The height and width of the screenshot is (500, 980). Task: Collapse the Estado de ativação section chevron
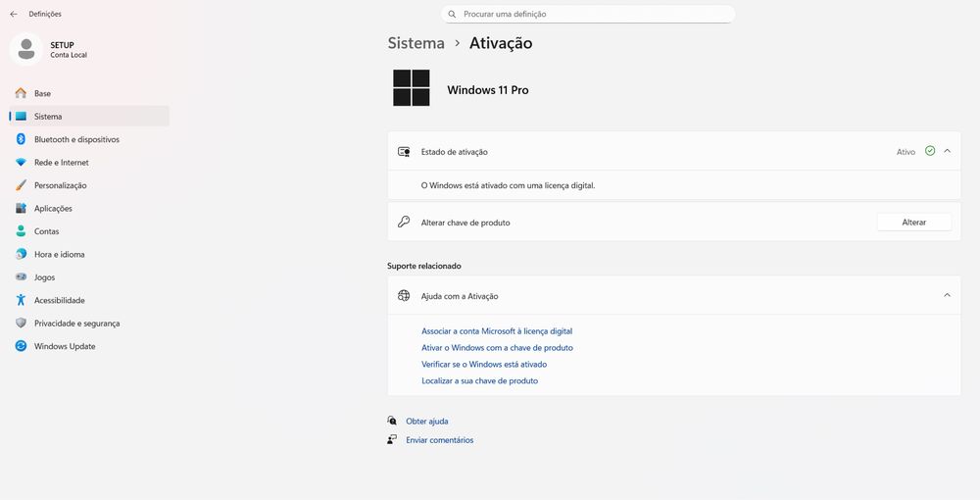948,151
